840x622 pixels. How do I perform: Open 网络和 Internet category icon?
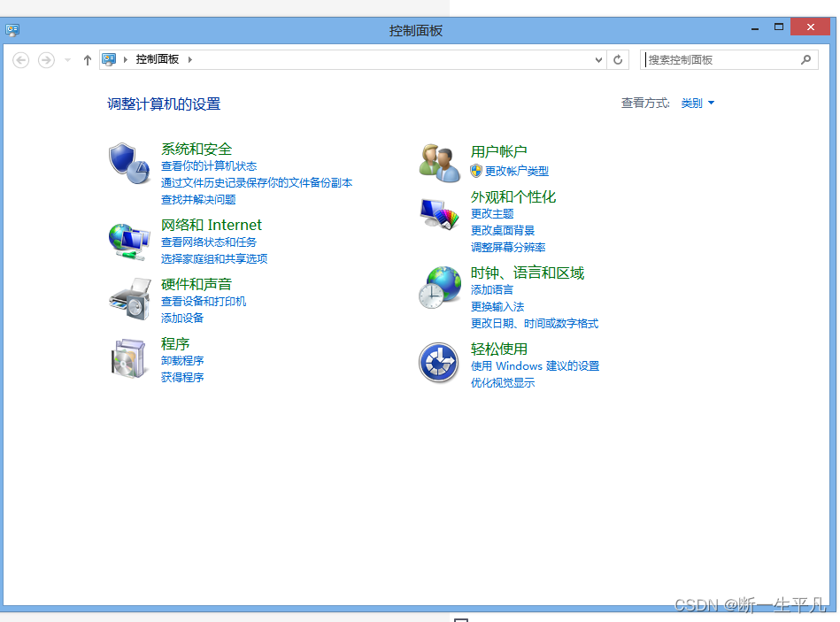coord(129,242)
